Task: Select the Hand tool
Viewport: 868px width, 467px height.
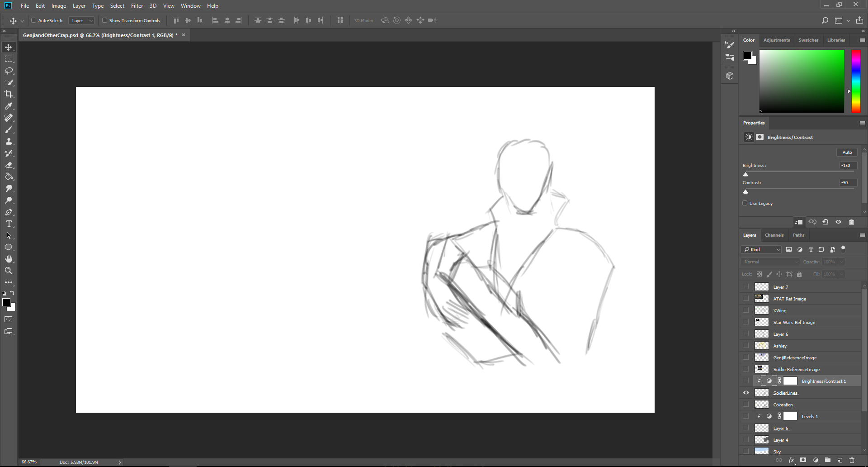Action: click(9, 259)
